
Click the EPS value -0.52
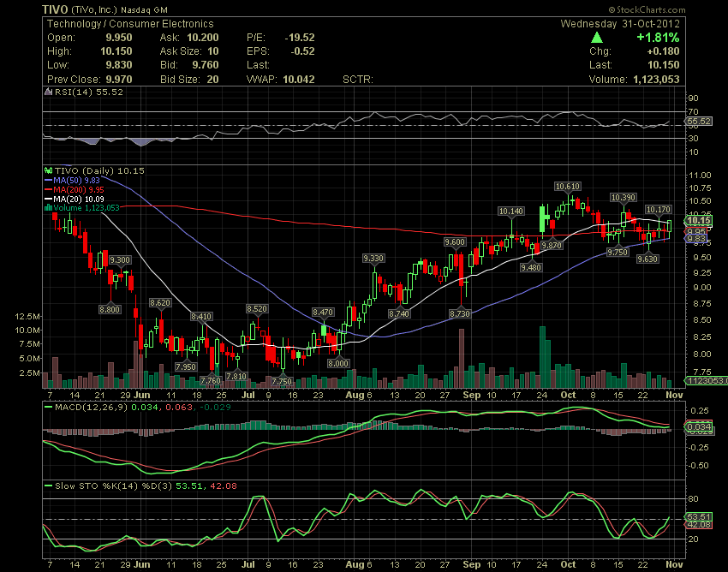click(x=302, y=51)
